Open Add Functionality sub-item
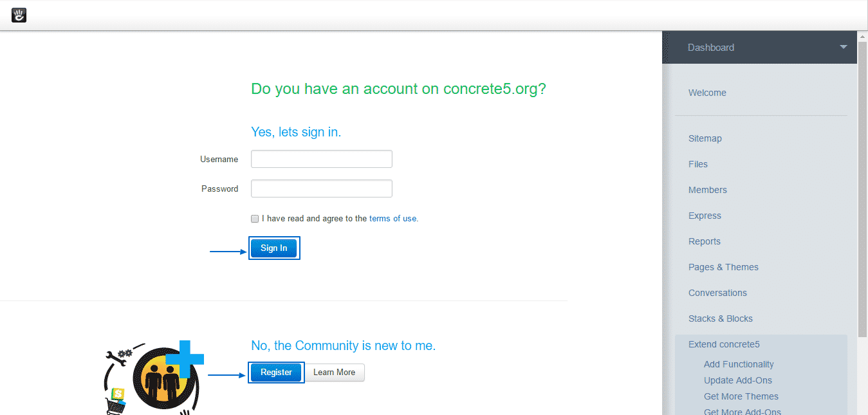Viewport: 868px width, 415px height. click(739, 364)
